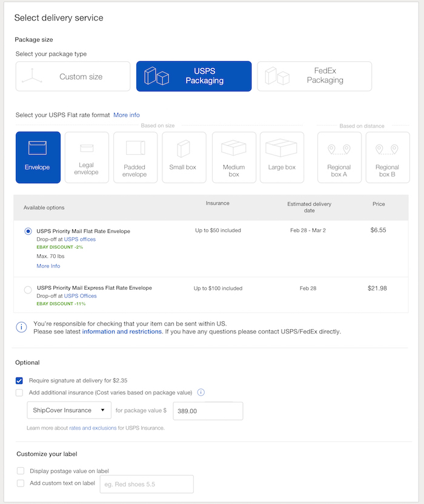Open rates and exclusions link

pyautogui.click(x=93, y=428)
